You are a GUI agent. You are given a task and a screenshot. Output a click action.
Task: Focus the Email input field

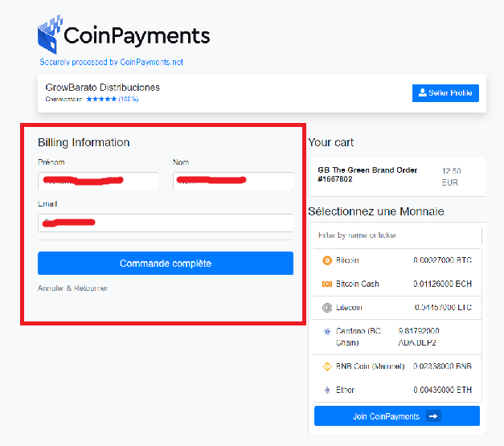point(166,223)
